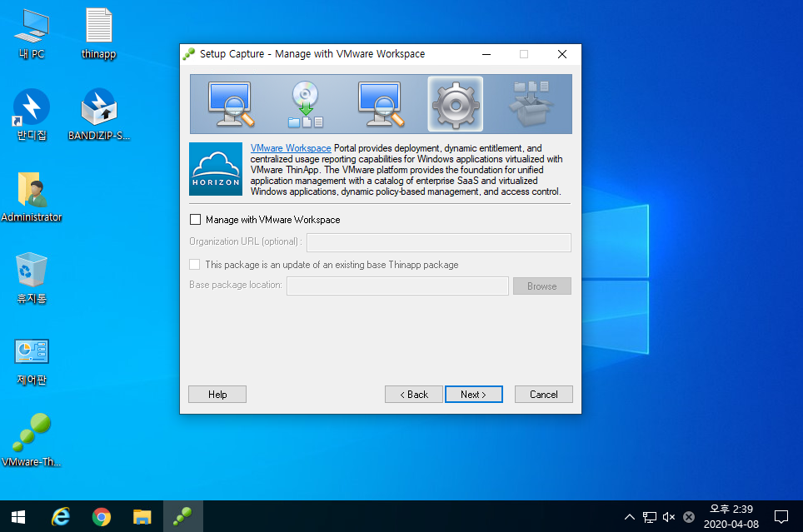Viewport: 803px width, 532px height.
Task: Open the notification center icon
Action: click(781, 517)
